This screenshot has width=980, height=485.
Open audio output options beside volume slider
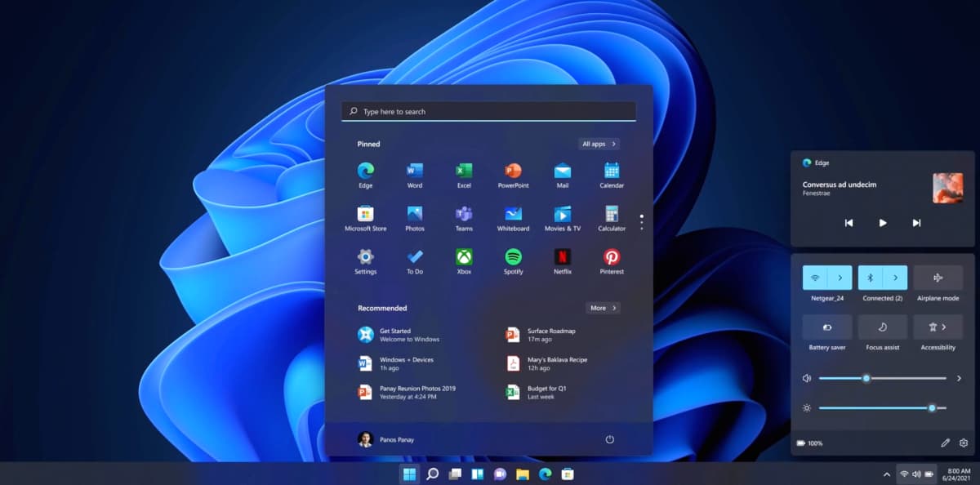[959, 378]
